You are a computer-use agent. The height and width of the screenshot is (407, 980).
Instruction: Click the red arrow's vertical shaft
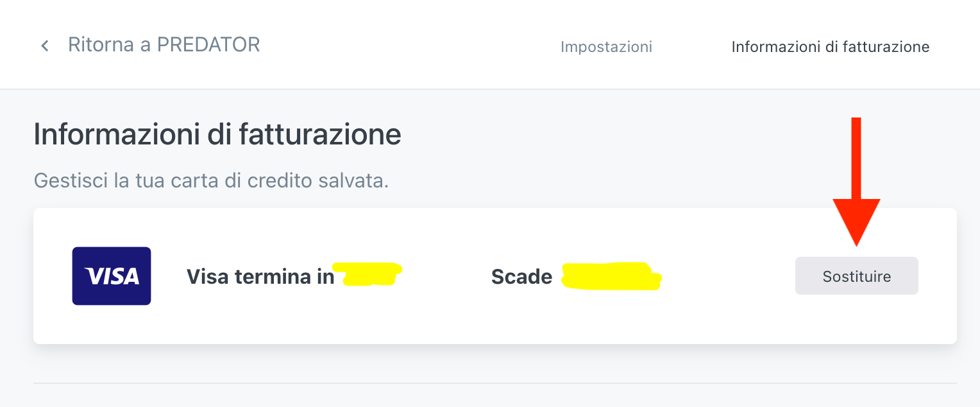pos(856,157)
